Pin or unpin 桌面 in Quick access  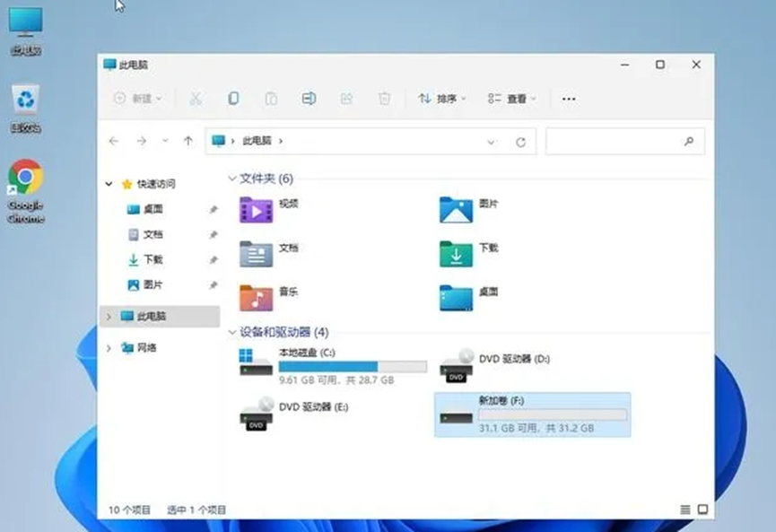point(214,209)
